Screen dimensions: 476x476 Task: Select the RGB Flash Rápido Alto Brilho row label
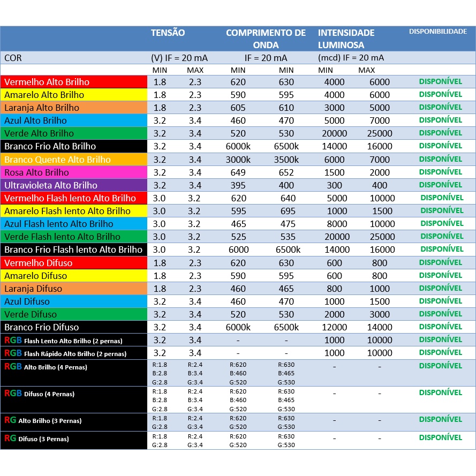[x=74, y=353]
